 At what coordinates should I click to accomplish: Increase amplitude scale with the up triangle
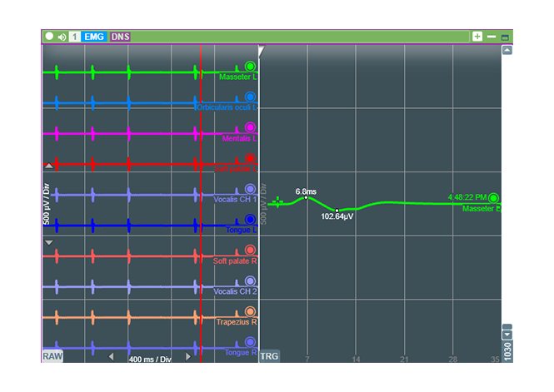click(48, 191)
